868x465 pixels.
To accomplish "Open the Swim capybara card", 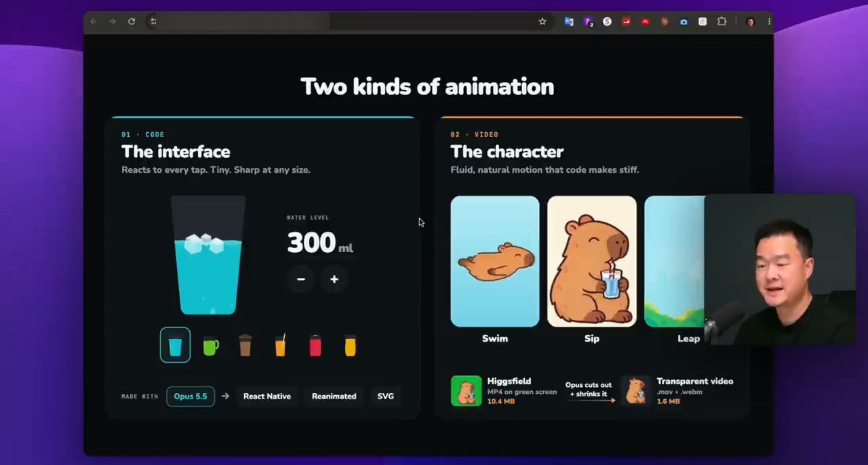I will [495, 262].
